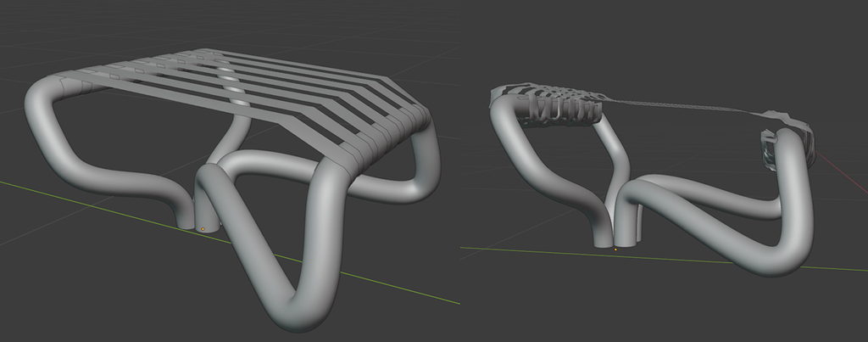Click the orange origin dot under intact-strap bench
This screenshot has height=342, width=868.
(x=203, y=229)
